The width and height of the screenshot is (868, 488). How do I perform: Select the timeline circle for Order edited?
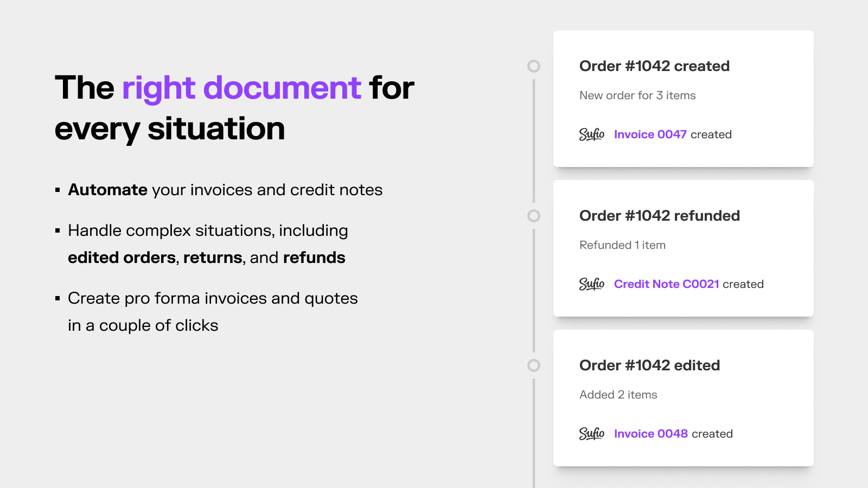coord(534,365)
